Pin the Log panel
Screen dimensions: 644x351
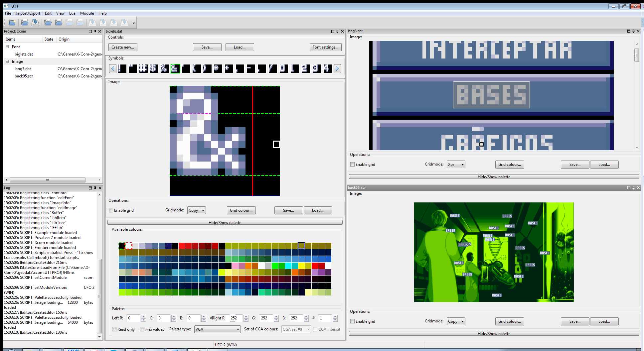pos(95,188)
